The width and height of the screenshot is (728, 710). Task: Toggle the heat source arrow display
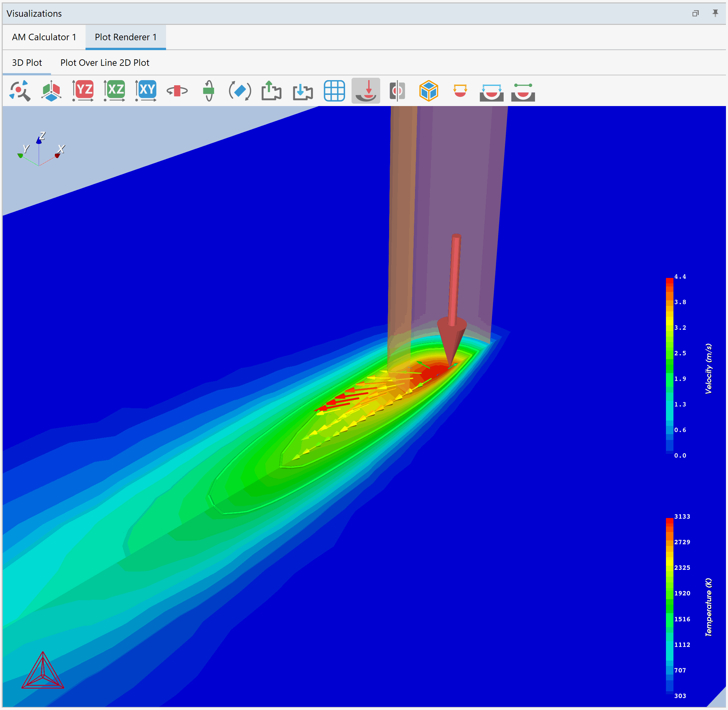366,91
